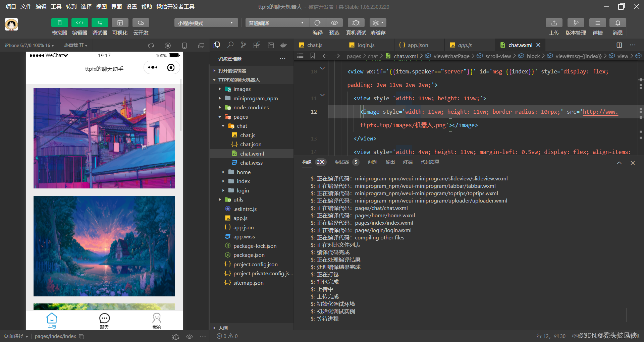Open version management
The image size is (644, 342).
coord(576,23)
